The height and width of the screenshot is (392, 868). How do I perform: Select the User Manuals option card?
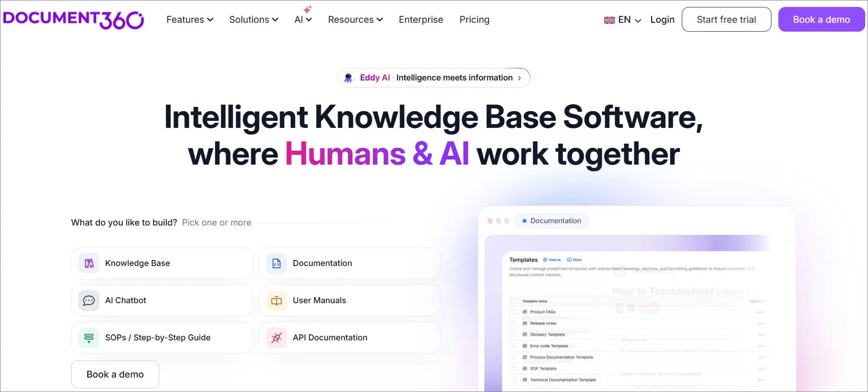pos(350,300)
